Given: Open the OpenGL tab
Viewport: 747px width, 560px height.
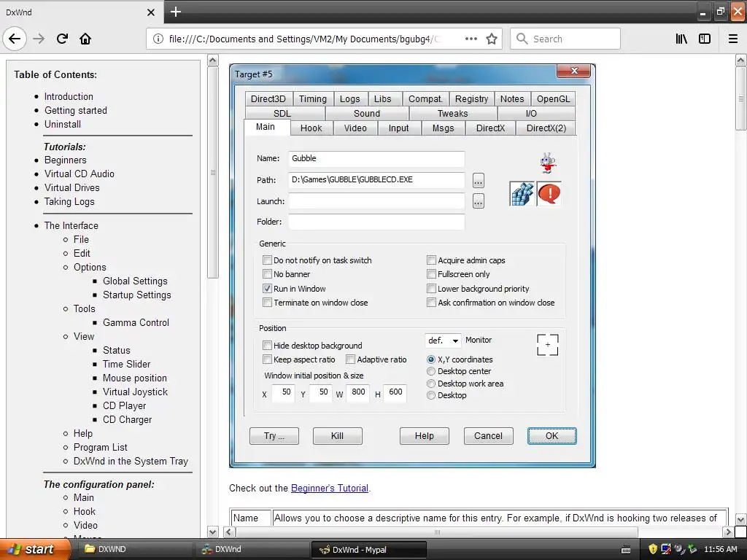Looking at the screenshot, I should pos(553,99).
